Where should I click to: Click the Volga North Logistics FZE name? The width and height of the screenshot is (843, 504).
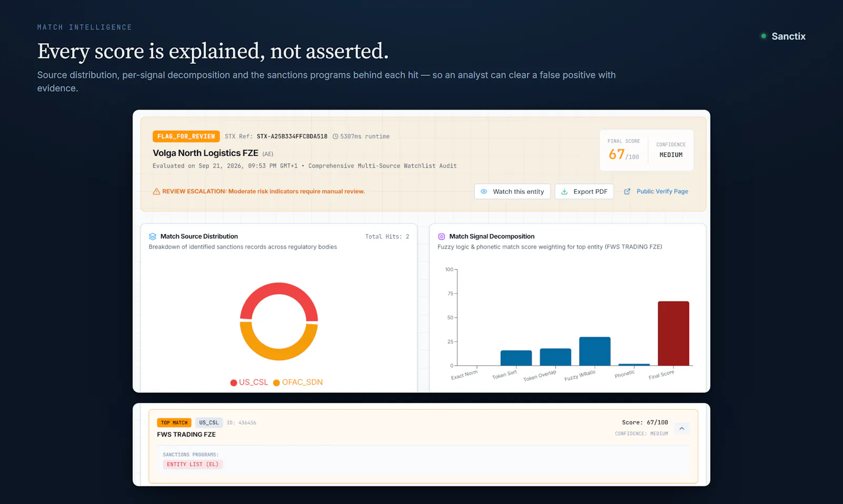pos(205,153)
